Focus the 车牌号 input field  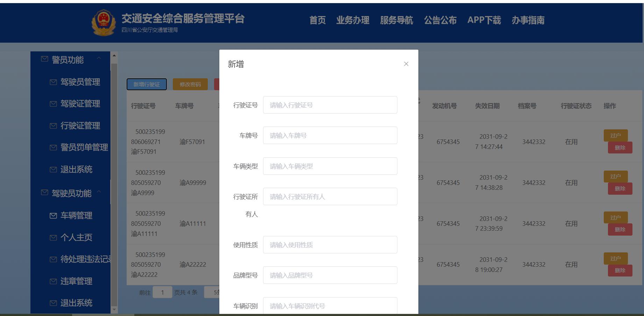(x=330, y=135)
